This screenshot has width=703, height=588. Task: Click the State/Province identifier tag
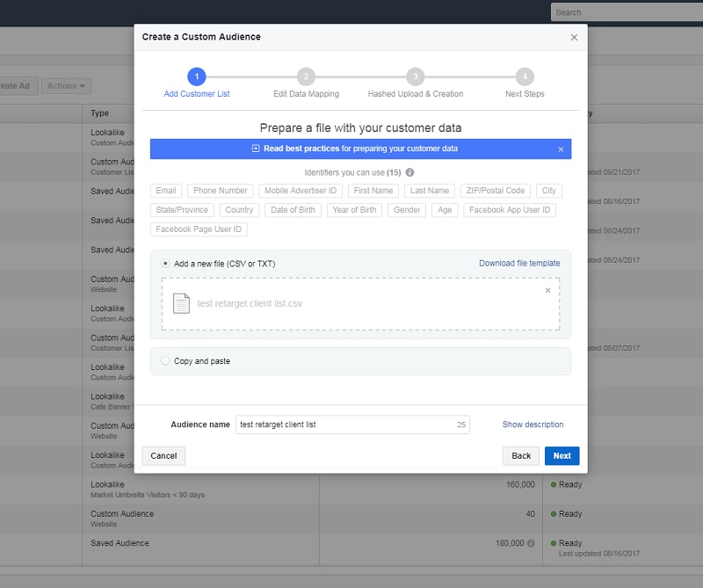click(182, 210)
